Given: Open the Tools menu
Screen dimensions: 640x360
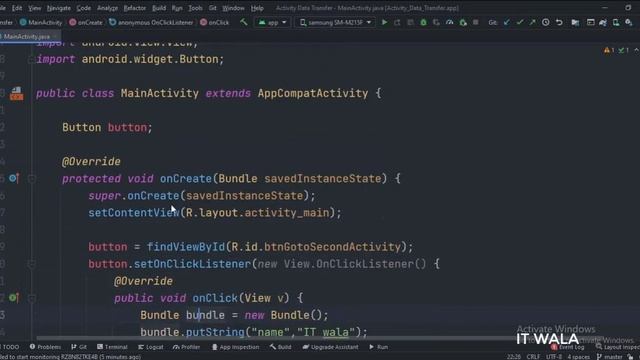Looking at the screenshot, I should click(x=195, y=8).
